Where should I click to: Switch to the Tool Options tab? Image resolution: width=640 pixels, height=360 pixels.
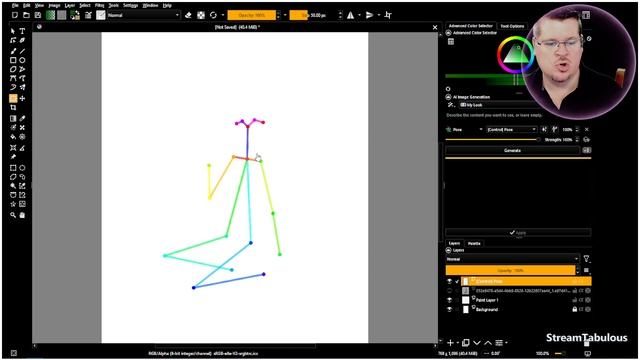click(512, 26)
